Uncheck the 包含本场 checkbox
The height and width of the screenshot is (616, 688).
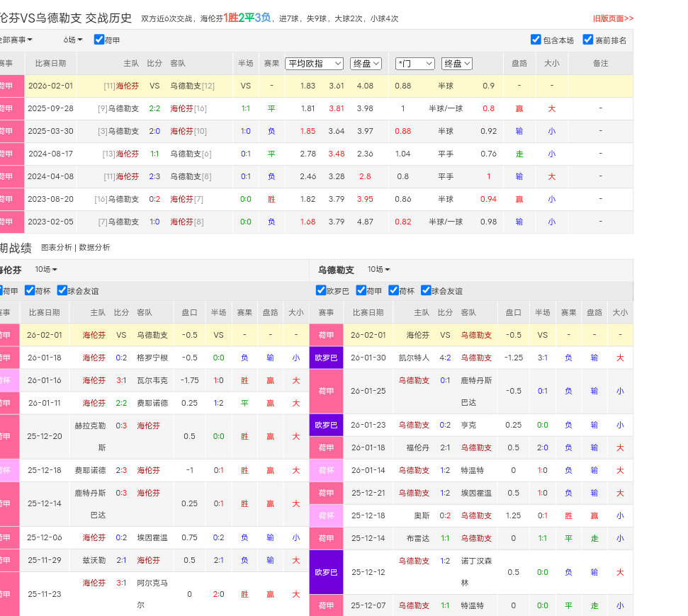pos(536,40)
